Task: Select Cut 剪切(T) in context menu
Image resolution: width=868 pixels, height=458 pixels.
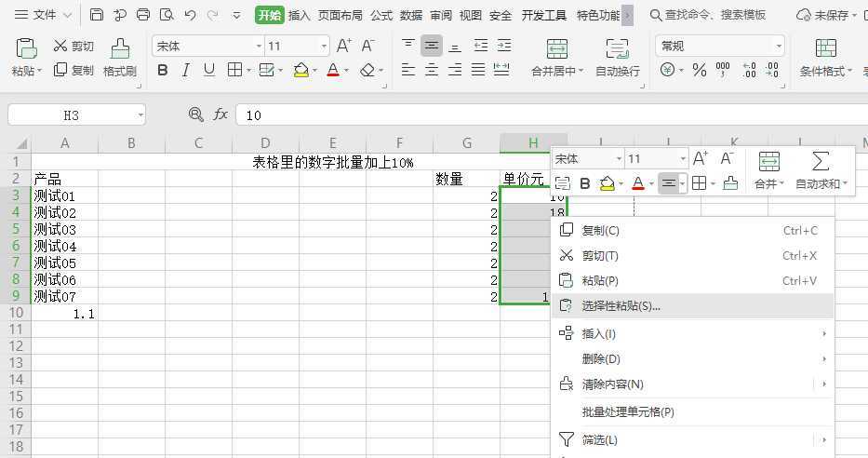Action: (692, 255)
